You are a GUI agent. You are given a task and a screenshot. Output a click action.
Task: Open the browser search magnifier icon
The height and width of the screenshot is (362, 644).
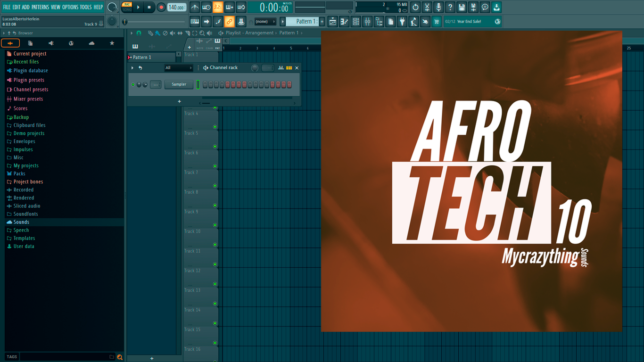(120, 357)
